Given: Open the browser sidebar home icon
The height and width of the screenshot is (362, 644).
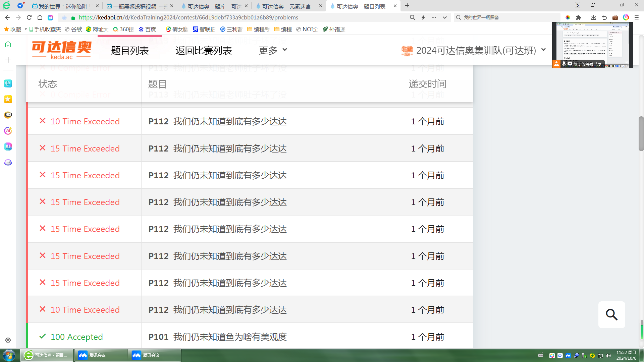Looking at the screenshot, I should click(8, 45).
